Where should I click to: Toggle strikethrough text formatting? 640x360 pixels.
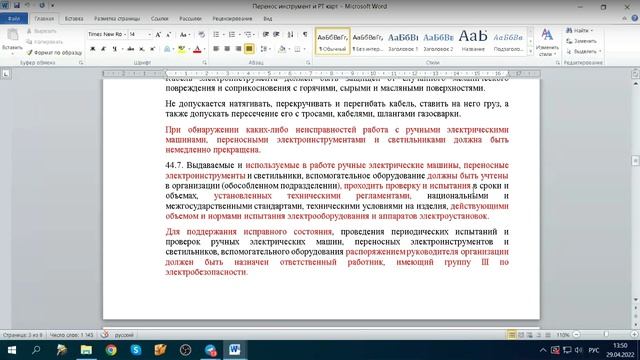click(x=131, y=49)
